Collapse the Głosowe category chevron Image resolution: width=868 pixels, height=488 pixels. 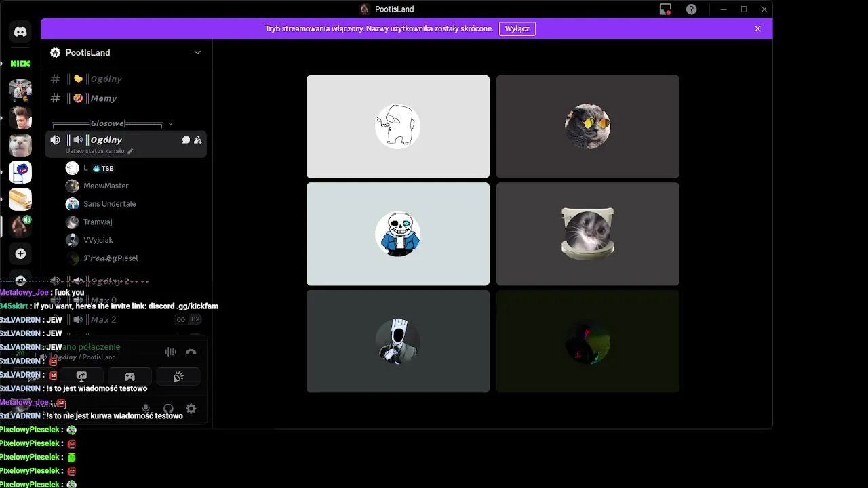point(170,124)
